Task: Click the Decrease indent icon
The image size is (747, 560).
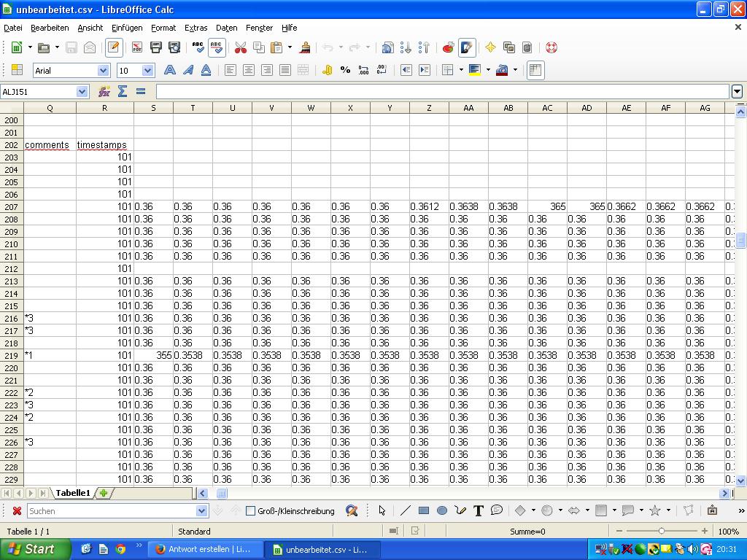Action: click(x=406, y=71)
